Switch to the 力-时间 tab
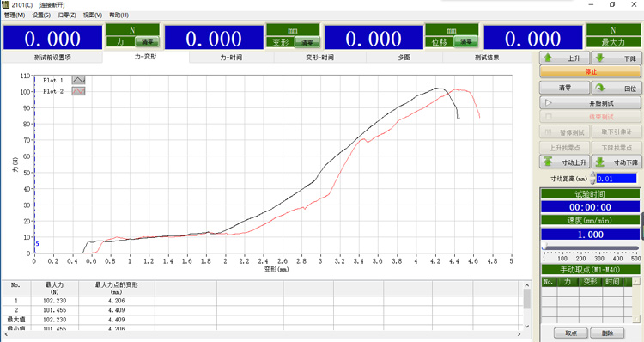Viewport: 644px width, 342px height. point(231,58)
